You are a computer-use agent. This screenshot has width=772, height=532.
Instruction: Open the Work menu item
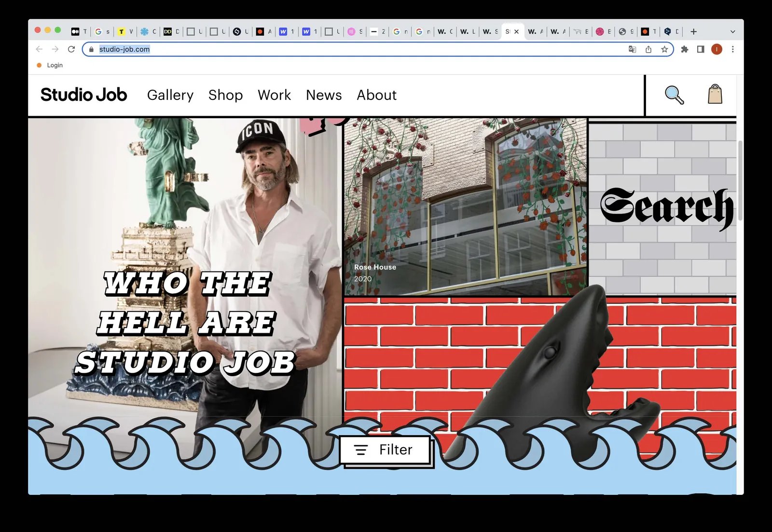tap(274, 95)
